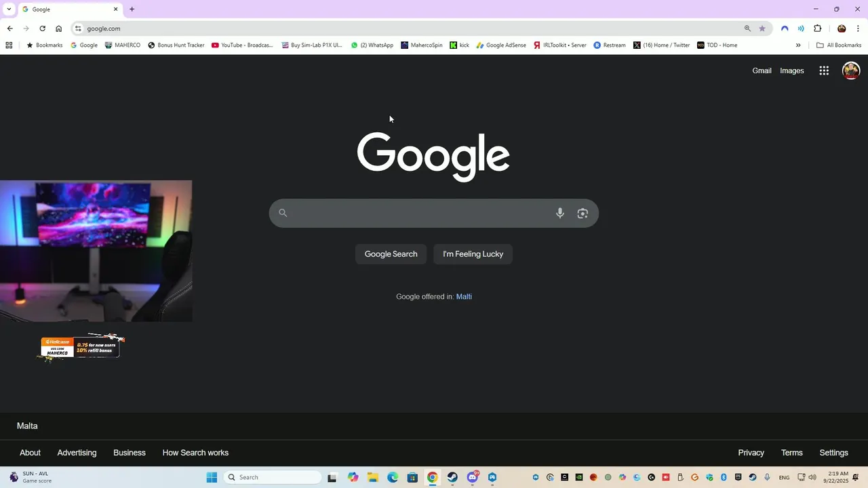This screenshot has width=868, height=488.
Task: Open the Google apps grid
Action: click(824, 70)
